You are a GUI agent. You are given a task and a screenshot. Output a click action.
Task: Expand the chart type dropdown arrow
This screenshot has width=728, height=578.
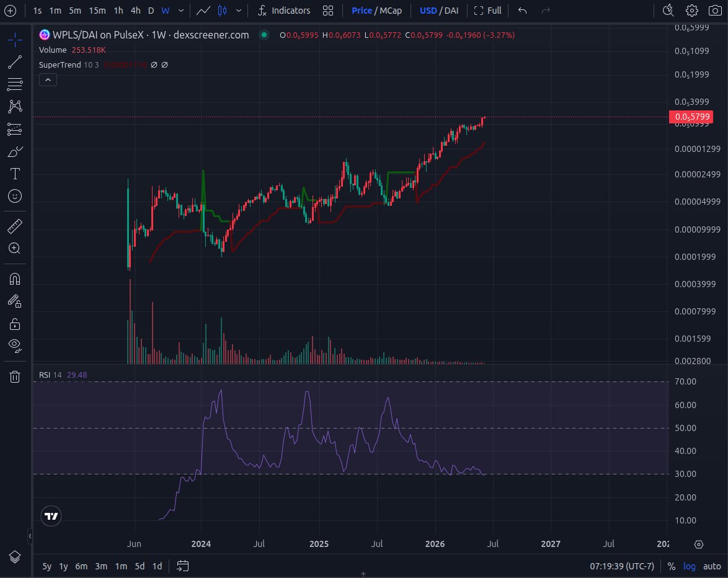click(239, 10)
